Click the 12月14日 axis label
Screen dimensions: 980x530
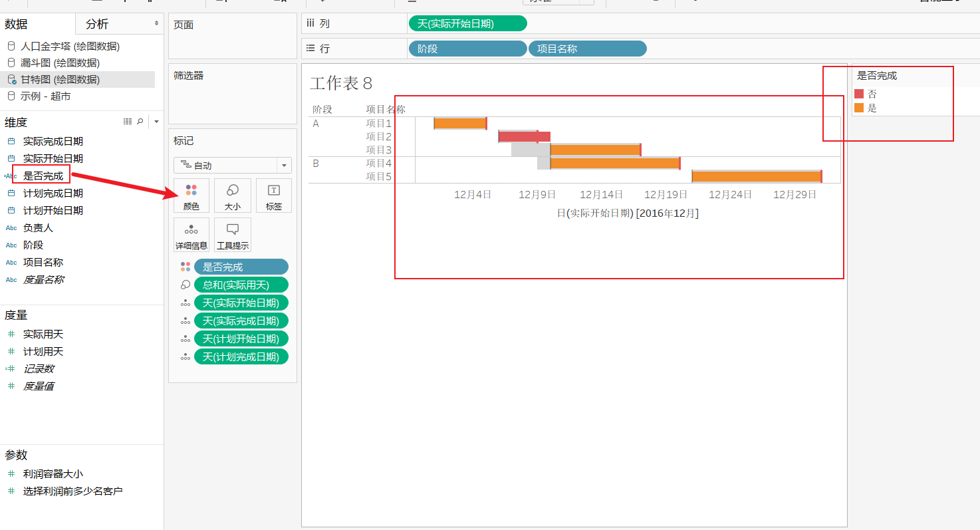(602, 194)
